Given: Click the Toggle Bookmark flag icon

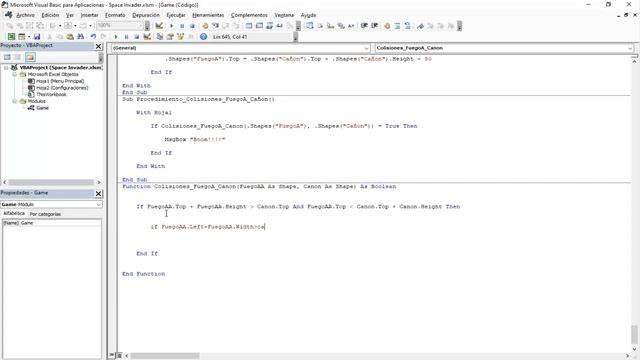Looking at the screenshot, I should click(x=420, y=26).
